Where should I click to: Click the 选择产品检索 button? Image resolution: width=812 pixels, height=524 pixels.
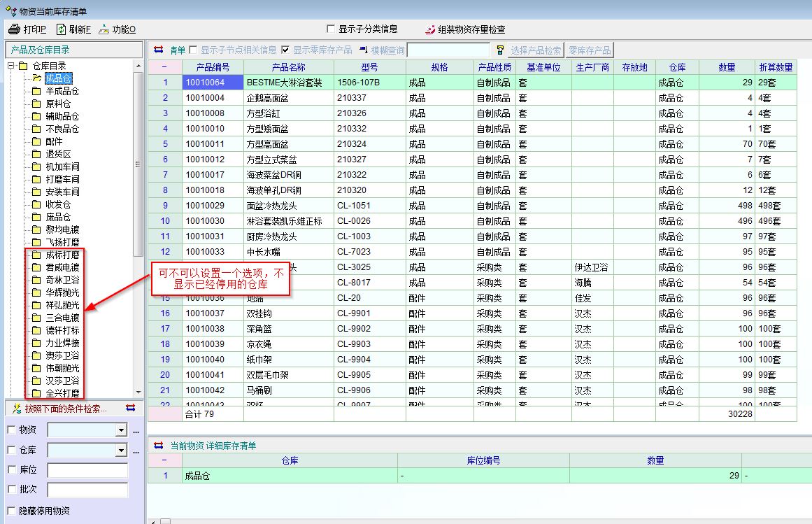536,50
